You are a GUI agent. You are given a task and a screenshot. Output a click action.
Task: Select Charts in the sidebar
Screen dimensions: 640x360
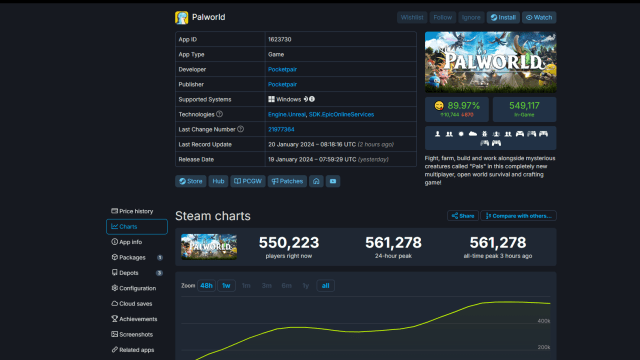136,227
